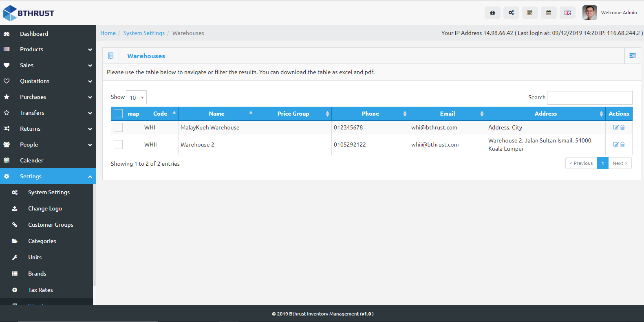This screenshot has height=322, width=644.
Task: Click the Next pagination button
Action: (620, 163)
